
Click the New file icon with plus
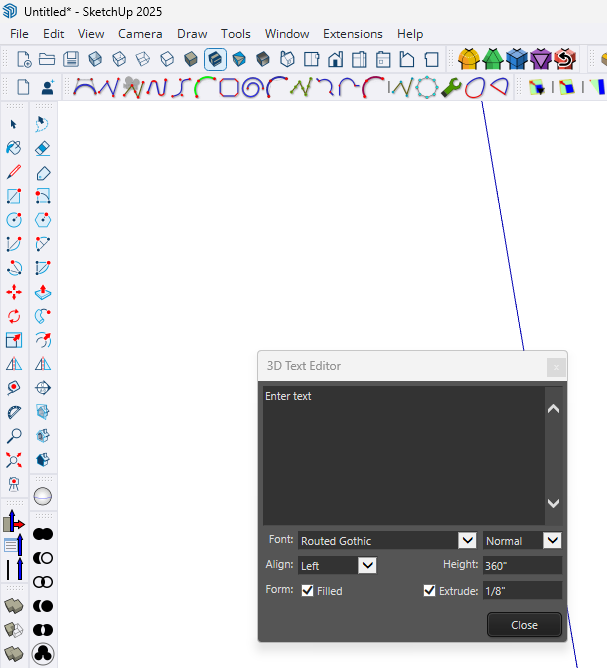click(23, 59)
